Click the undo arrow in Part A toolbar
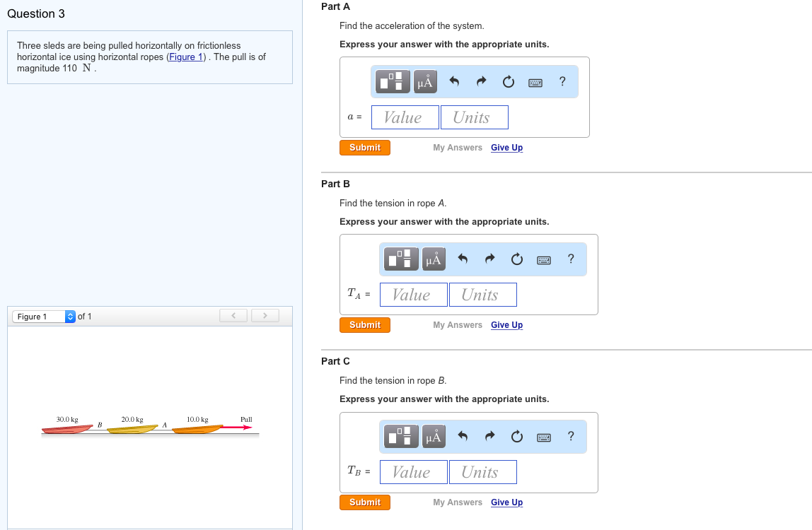Screen dimensions: 812x530 click(x=453, y=81)
